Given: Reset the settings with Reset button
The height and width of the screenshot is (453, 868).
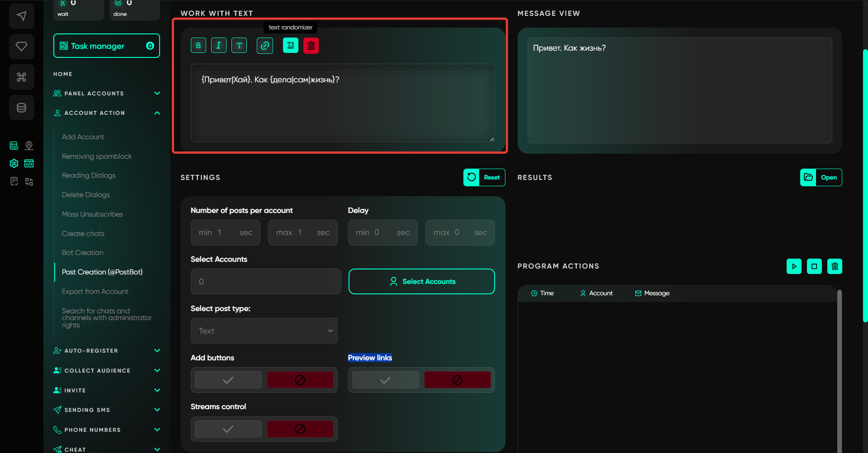Looking at the screenshot, I should coord(484,178).
